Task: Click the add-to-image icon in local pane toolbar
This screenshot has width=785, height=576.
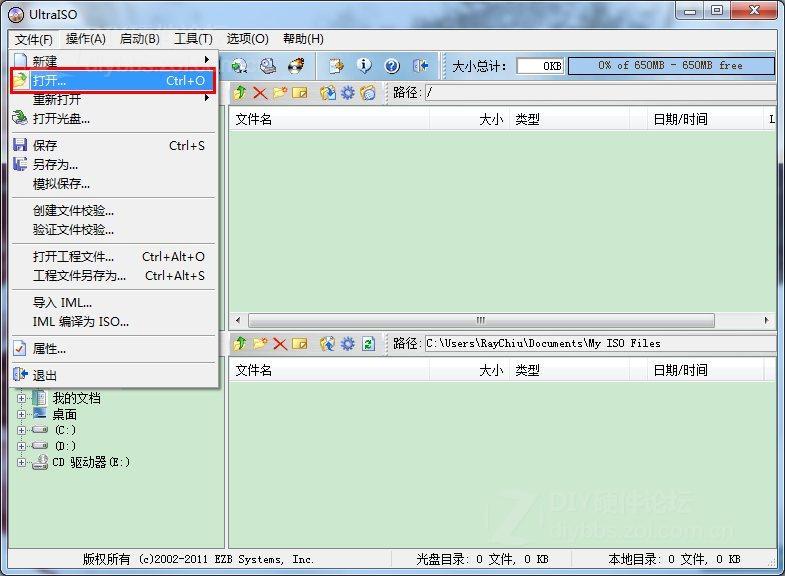Action: coord(327,344)
